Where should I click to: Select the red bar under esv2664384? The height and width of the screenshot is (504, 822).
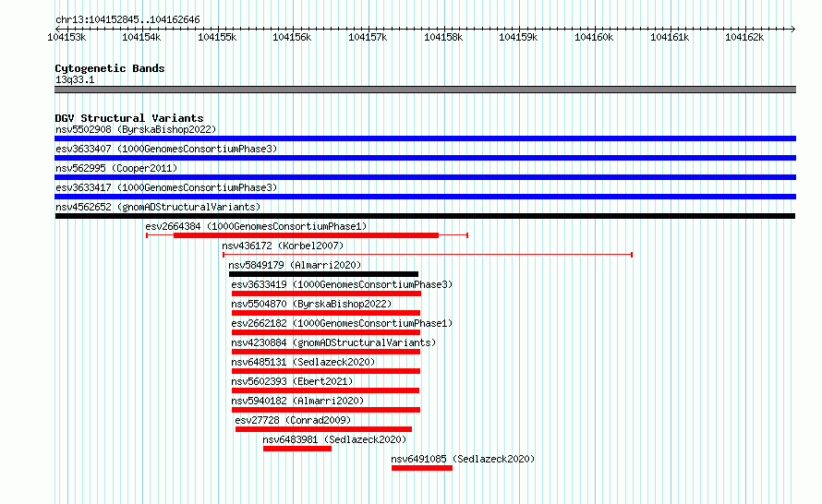(306, 235)
